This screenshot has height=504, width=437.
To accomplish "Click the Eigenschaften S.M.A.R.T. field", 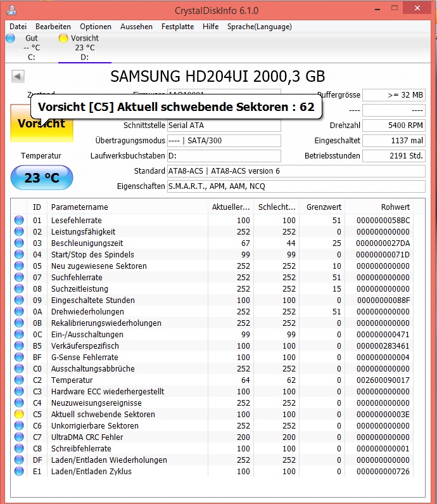I will [296, 186].
